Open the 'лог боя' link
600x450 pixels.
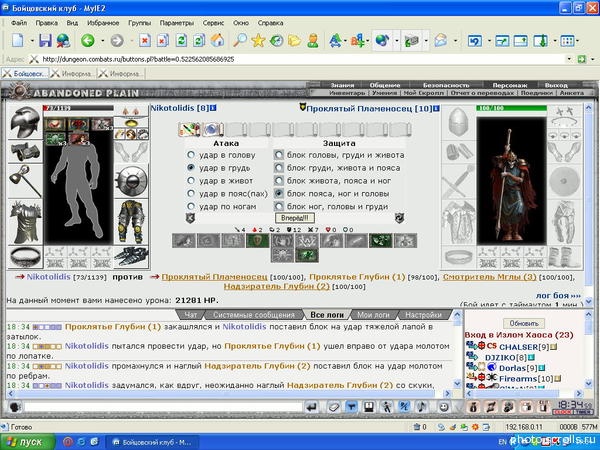point(558,295)
